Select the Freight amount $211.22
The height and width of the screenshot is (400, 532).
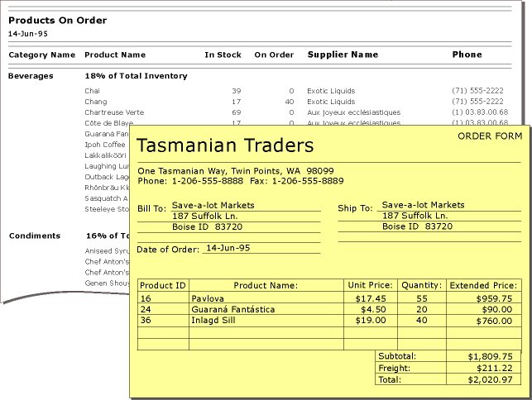point(493,368)
